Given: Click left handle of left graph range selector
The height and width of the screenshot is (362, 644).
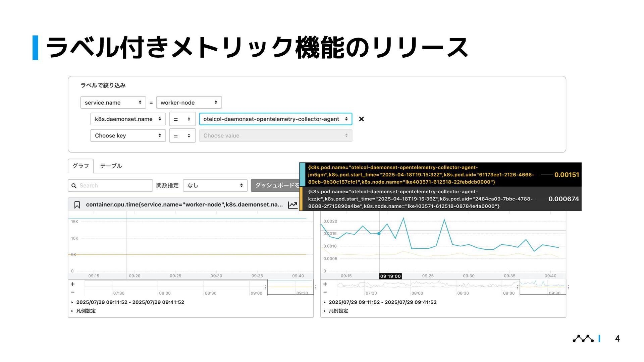Looking at the screenshot, I should tap(265, 287).
